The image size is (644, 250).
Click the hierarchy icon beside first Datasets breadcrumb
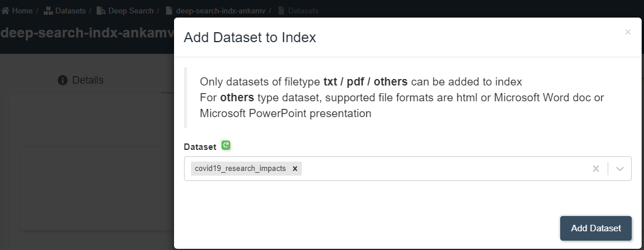(48, 11)
